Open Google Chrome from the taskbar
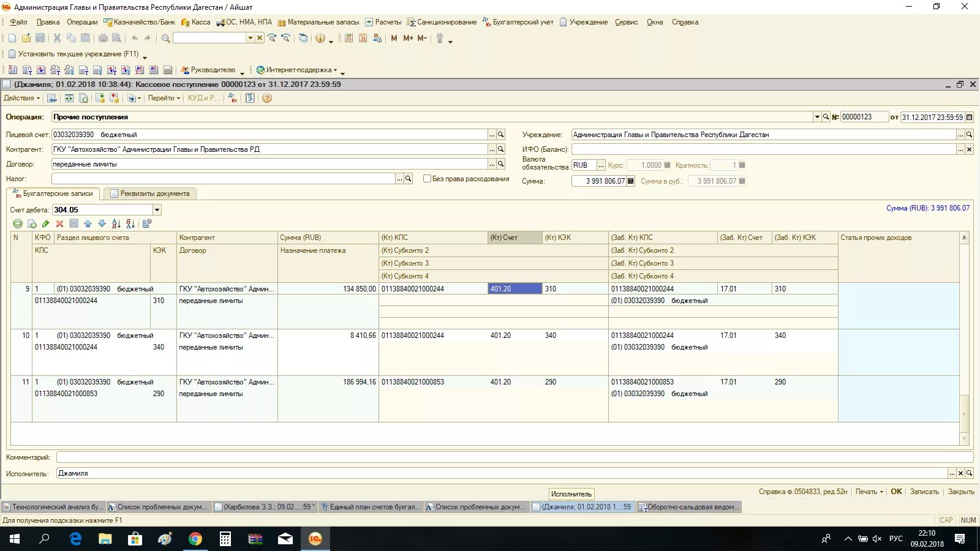Image resolution: width=980 pixels, height=551 pixels. [195, 539]
